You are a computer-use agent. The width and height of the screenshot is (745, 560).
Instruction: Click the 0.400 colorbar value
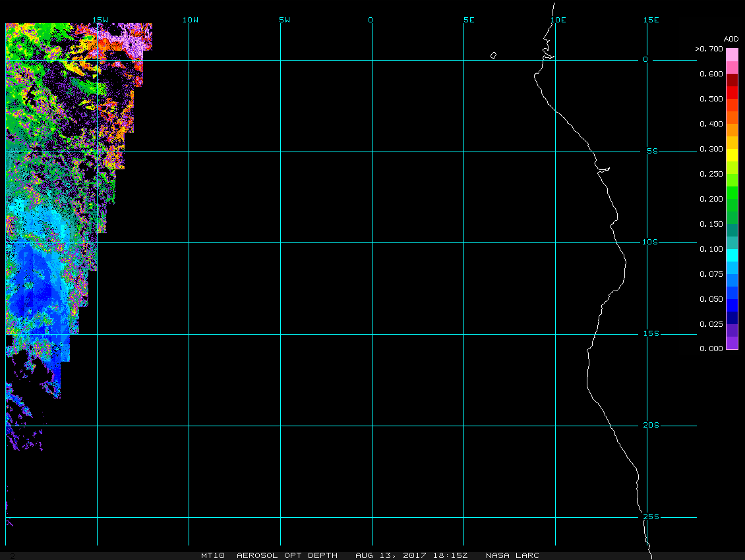(x=711, y=124)
